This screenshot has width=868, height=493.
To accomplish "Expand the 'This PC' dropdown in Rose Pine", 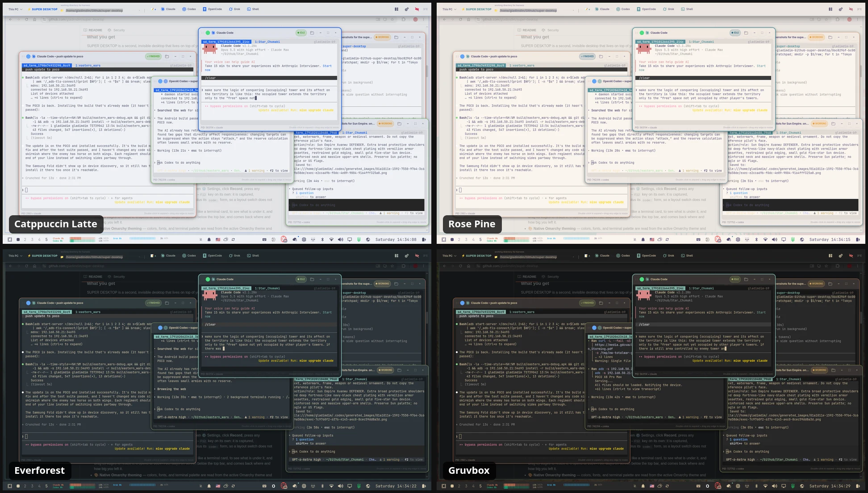I will 449,9.
